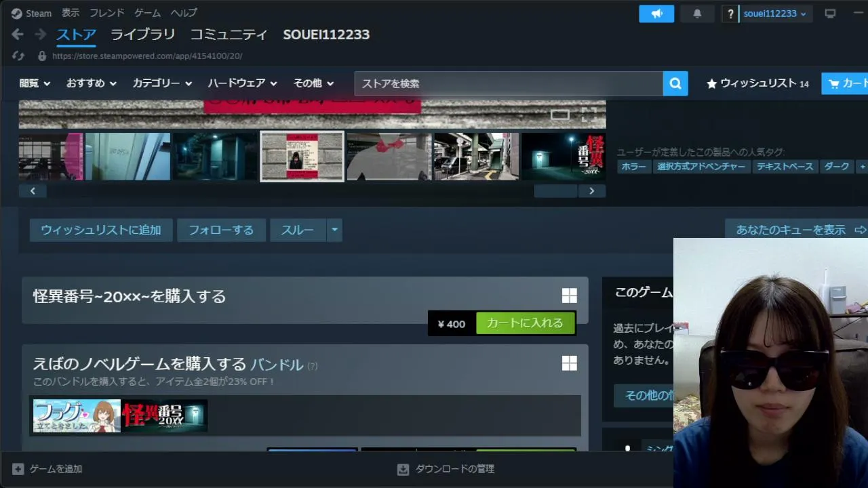Expand the その他 dropdown
Screen dimensions: 868x488
click(x=313, y=83)
